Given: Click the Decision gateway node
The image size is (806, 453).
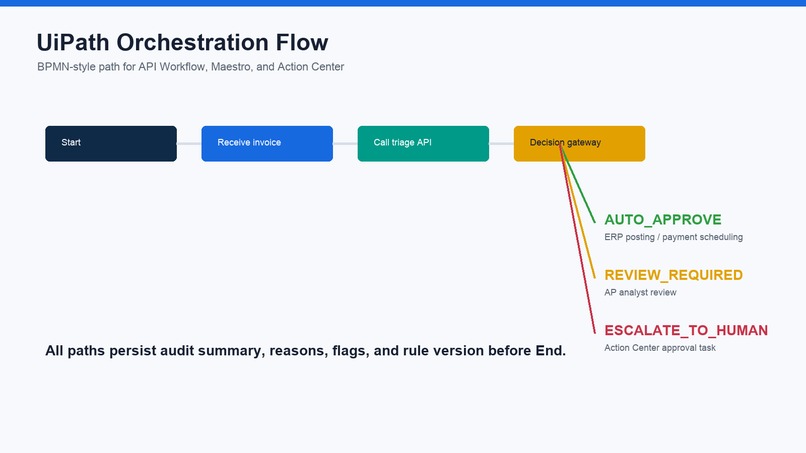Looking at the screenshot, I should coord(579,143).
